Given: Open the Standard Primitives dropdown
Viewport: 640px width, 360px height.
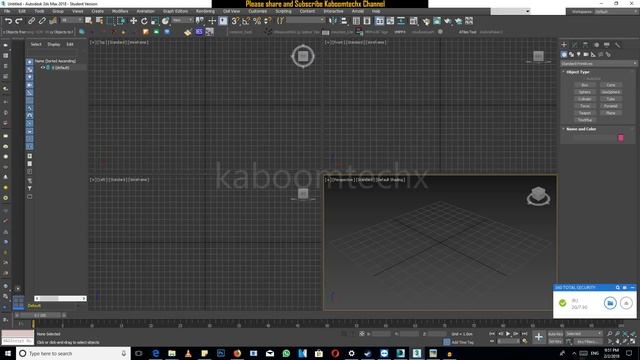Looking at the screenshot, I should (598, 64).
